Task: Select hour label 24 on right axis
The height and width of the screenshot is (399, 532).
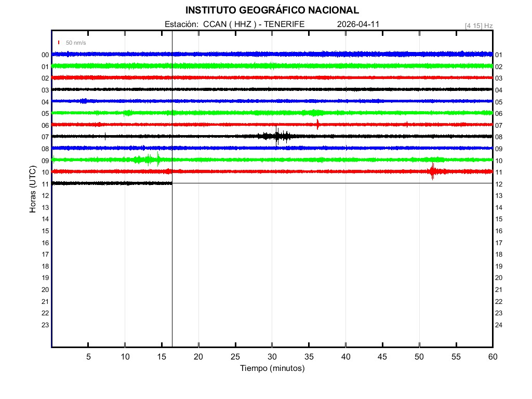Action: click(x=499, y=325)
